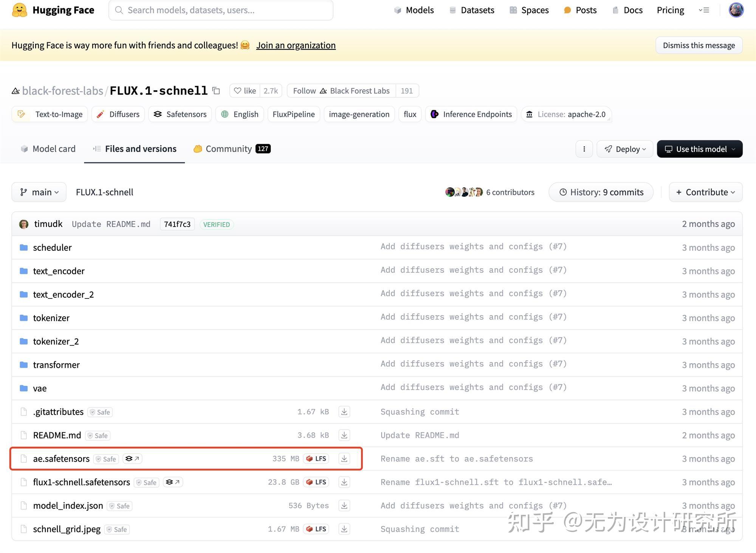Viewport: 756px width, 553px height.
Task: Click the Join an organization link
Action: tap(296, 45)
